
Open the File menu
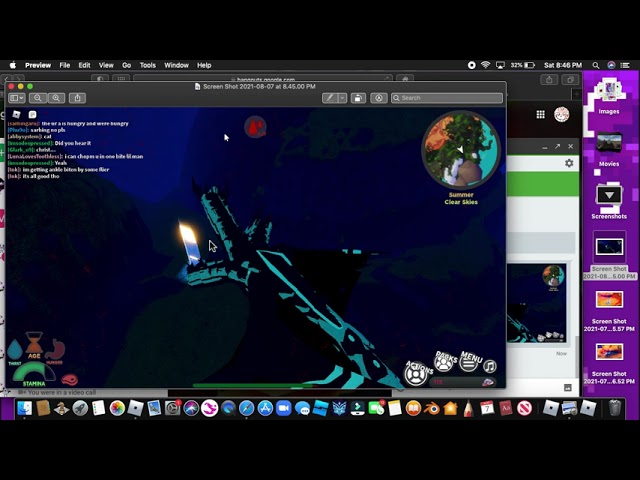pos(64,65)
